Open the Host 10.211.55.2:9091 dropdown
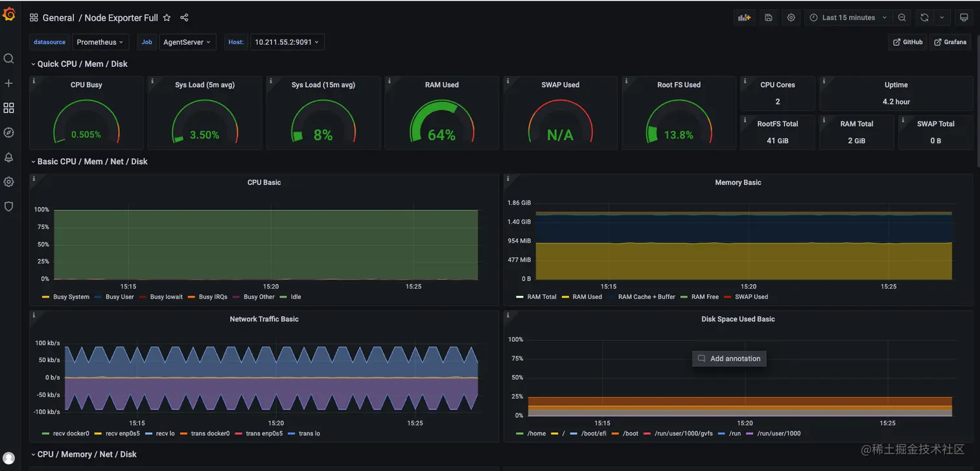Image resolution: width=980 pixels, height=471 pixels. click(287, 42)
